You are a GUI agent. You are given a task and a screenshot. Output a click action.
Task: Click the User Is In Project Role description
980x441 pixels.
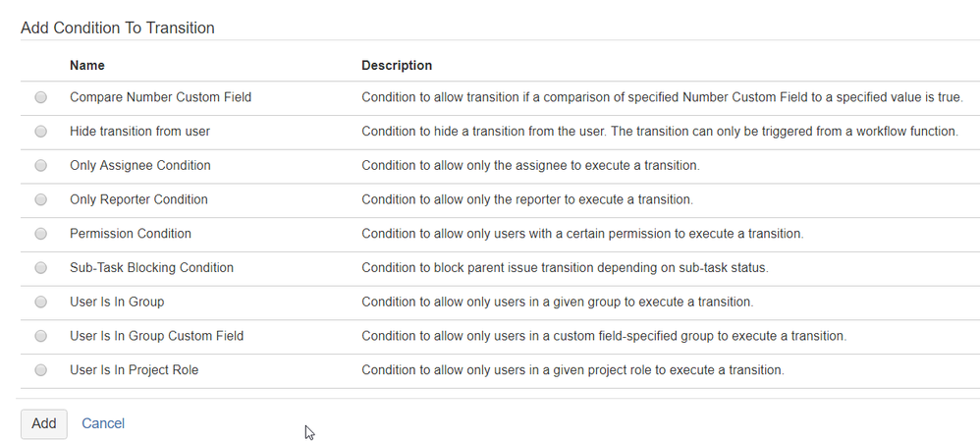[572, 370]
